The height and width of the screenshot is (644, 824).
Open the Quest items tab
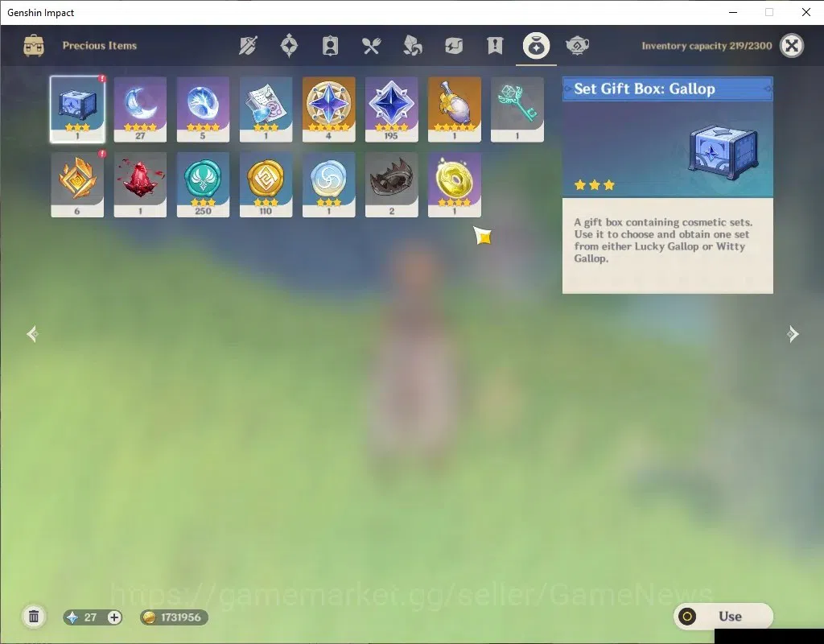(495, 46)
